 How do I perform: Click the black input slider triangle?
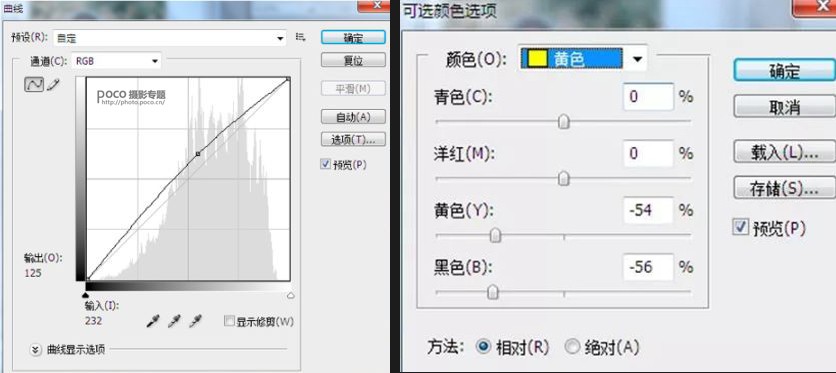pos(85,295)
